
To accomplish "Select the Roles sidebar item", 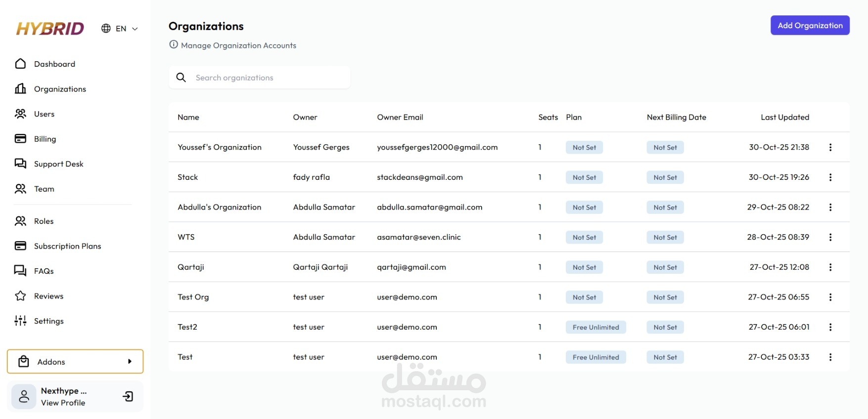I will (x=44, y=221).
